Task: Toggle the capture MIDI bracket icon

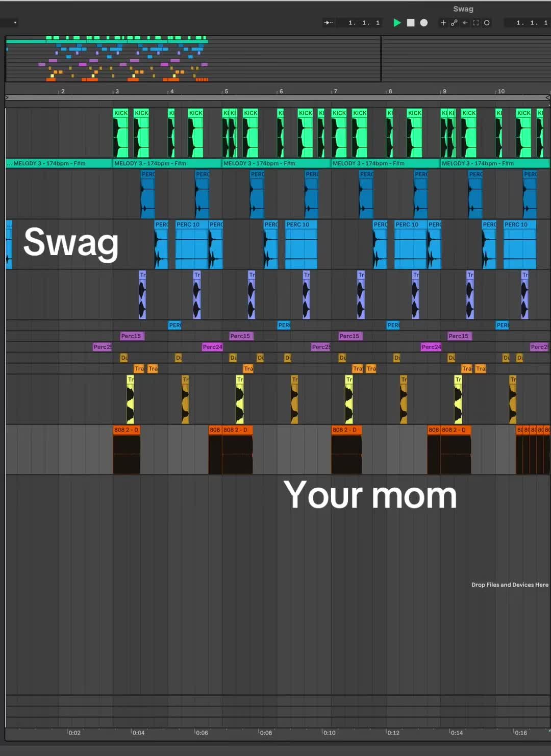Action: pyautogui.click(x=476, y=22)
